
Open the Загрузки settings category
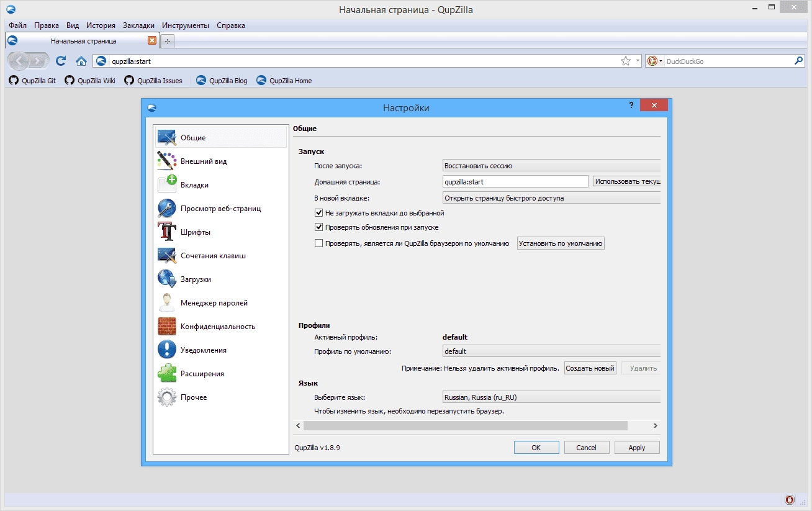(221, 279)
